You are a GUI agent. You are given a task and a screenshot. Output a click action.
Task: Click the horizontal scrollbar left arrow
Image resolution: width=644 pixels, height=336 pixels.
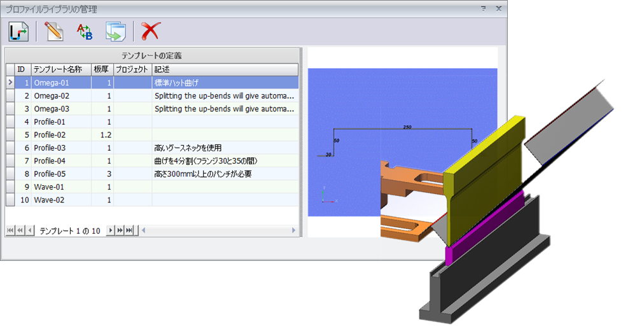point(143,230)
